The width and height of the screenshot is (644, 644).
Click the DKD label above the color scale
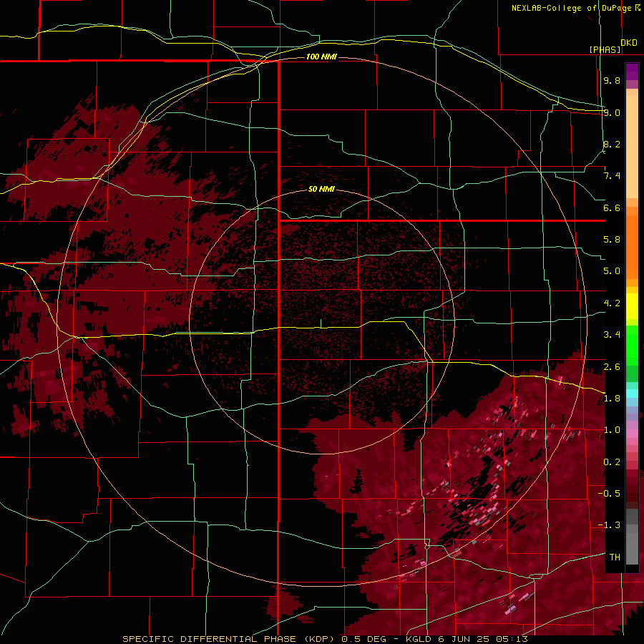[x=629, y=43]
